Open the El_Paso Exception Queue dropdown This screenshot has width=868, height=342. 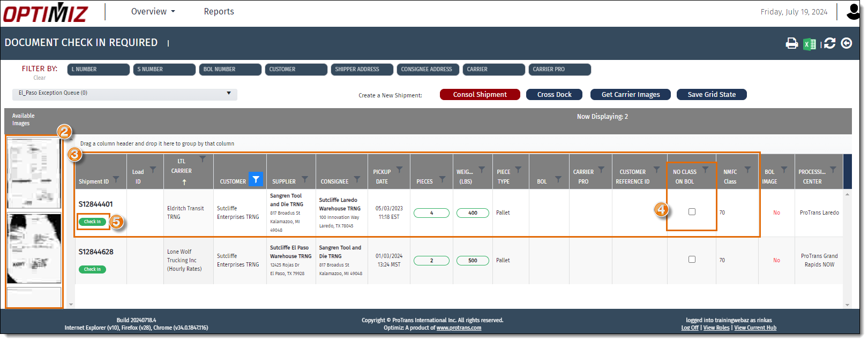point(125,94)
